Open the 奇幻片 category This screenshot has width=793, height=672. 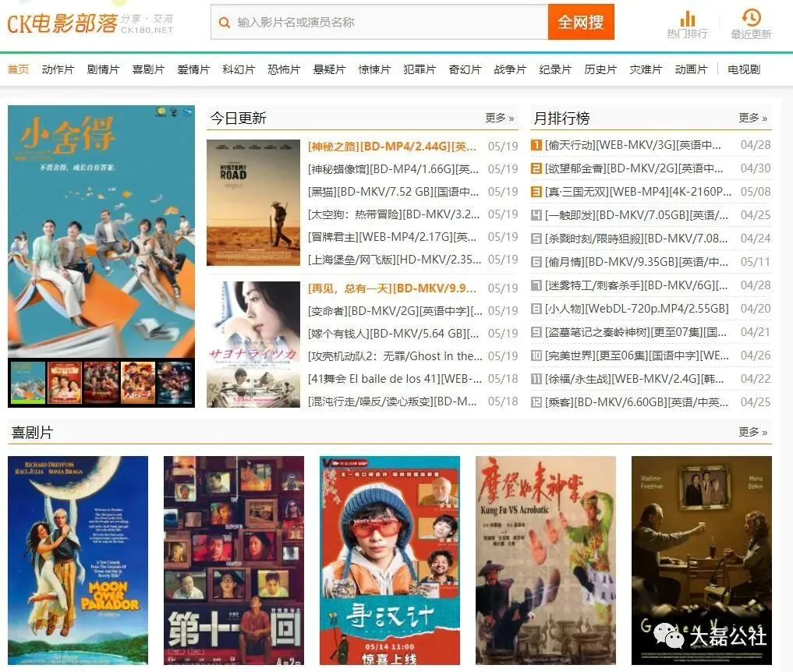point(466,69)
